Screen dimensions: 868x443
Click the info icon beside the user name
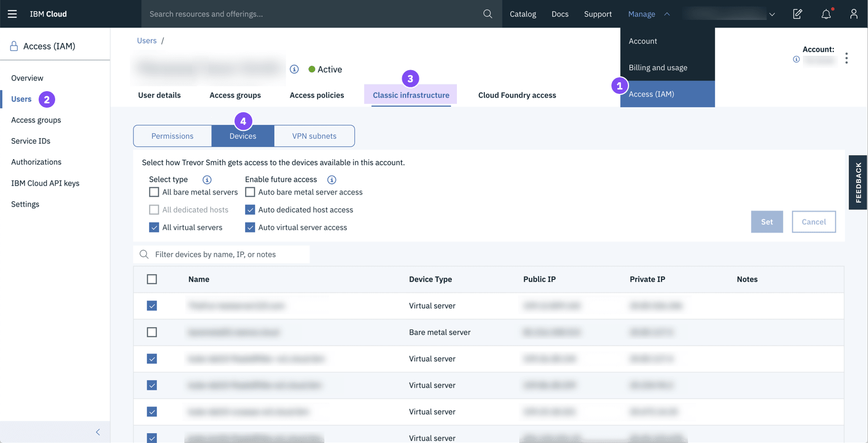click(x=294, y=69)
